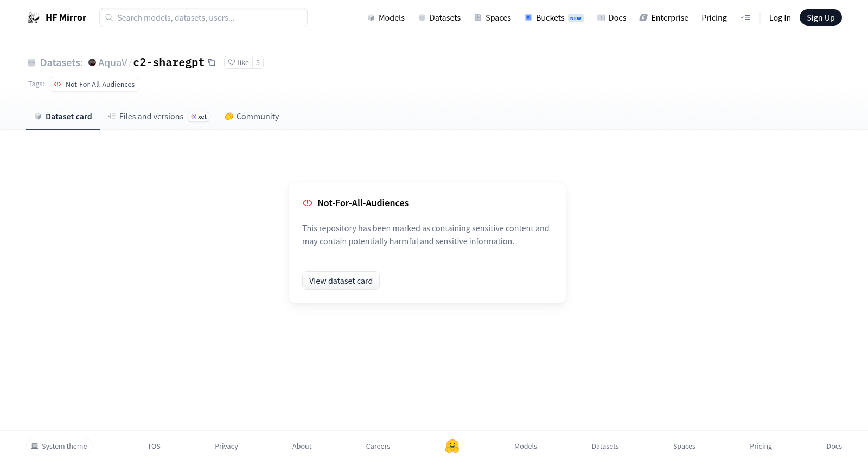Open the Privacy footer link
This screenshot has width=868, height=465.
click(226, 446)
